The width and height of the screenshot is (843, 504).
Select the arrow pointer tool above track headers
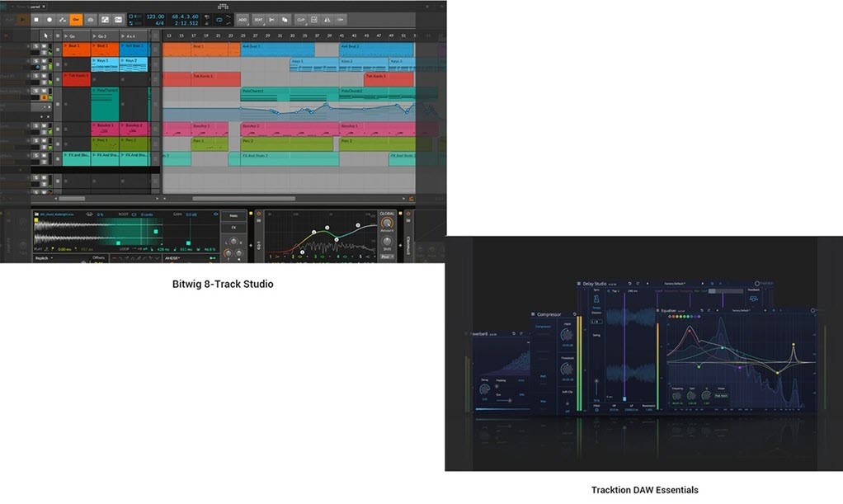pos(45,35)
